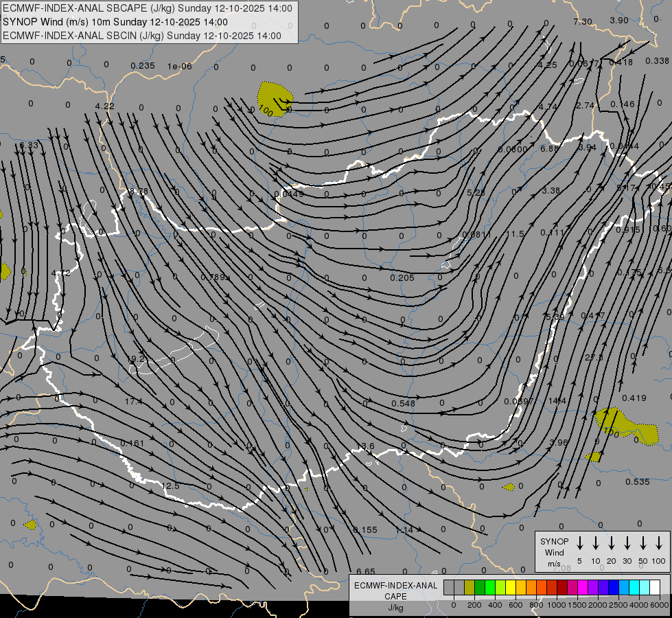672x618 pixels.
Task: Click the 12.5 value on map
Action: pos(170,486)
